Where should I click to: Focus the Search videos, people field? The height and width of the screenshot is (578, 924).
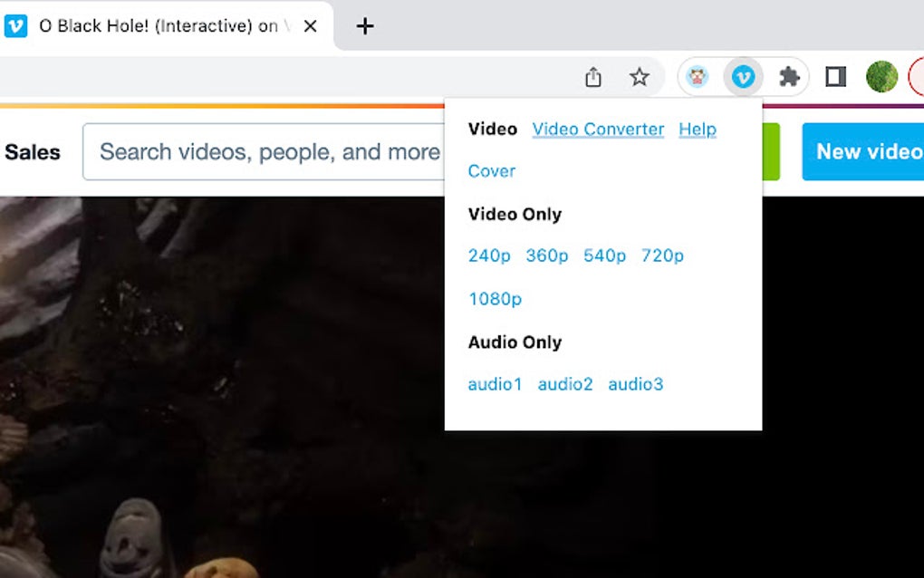[264, 152]
